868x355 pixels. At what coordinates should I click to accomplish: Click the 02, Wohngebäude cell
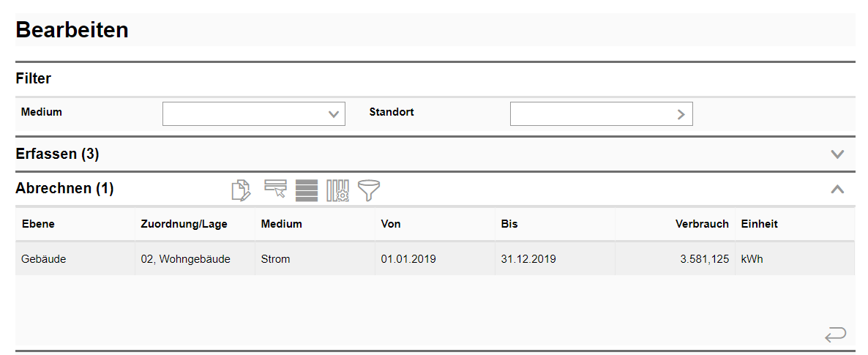point(185,258)
